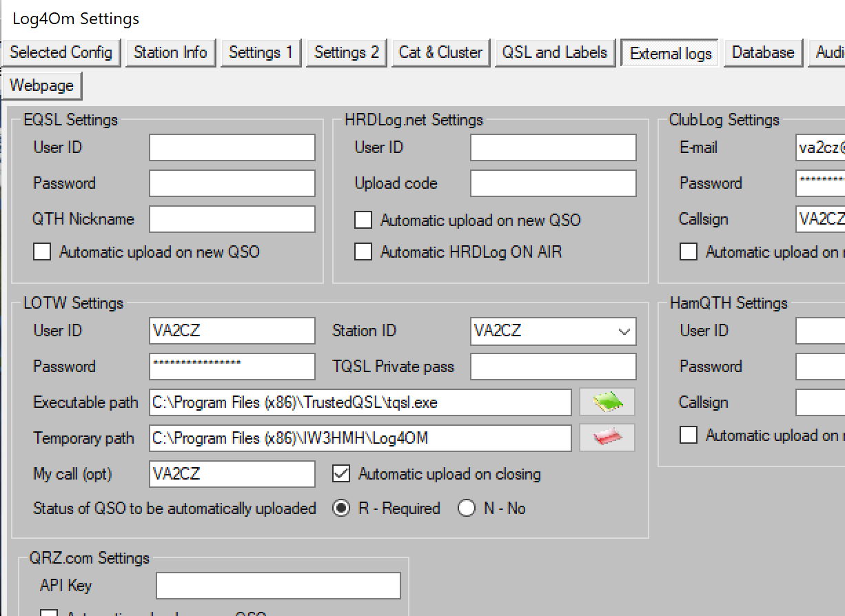This screenshot has width=845, height=616.
Task: Click the 'Upload code' label
Action: 396,183
